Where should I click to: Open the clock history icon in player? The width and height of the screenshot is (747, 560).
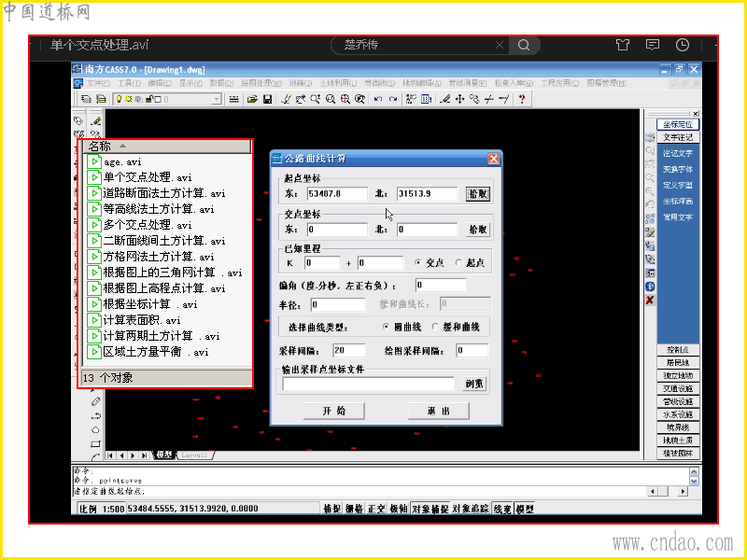tap(683, 45)
